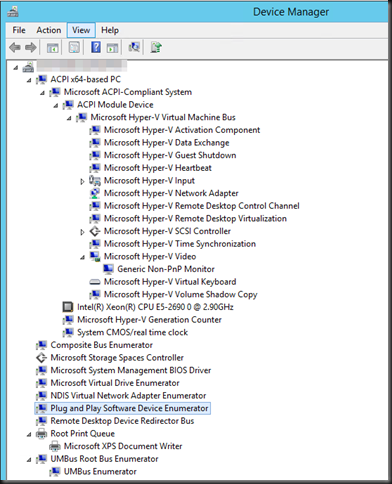Click the Forward arrow toolbar icon
392x484 pixels.
click(31, 48)
